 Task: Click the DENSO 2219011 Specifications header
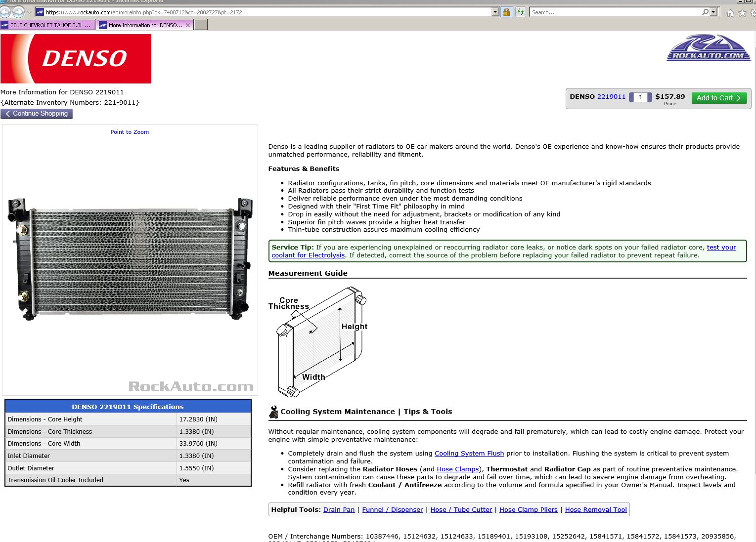[128, 407]
